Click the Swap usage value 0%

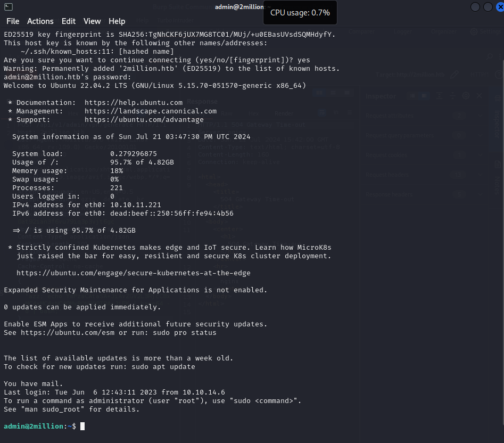[114, 179]
